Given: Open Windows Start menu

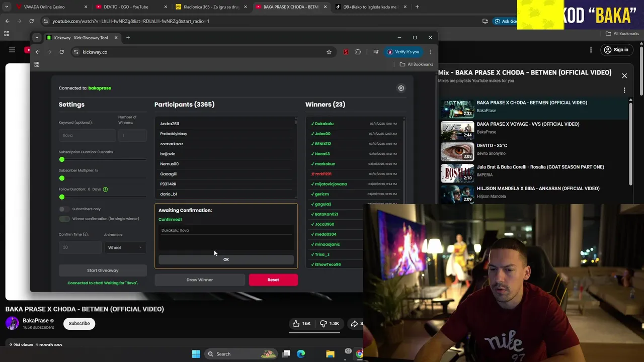Looking at the screenshot, I should (196, 354).
